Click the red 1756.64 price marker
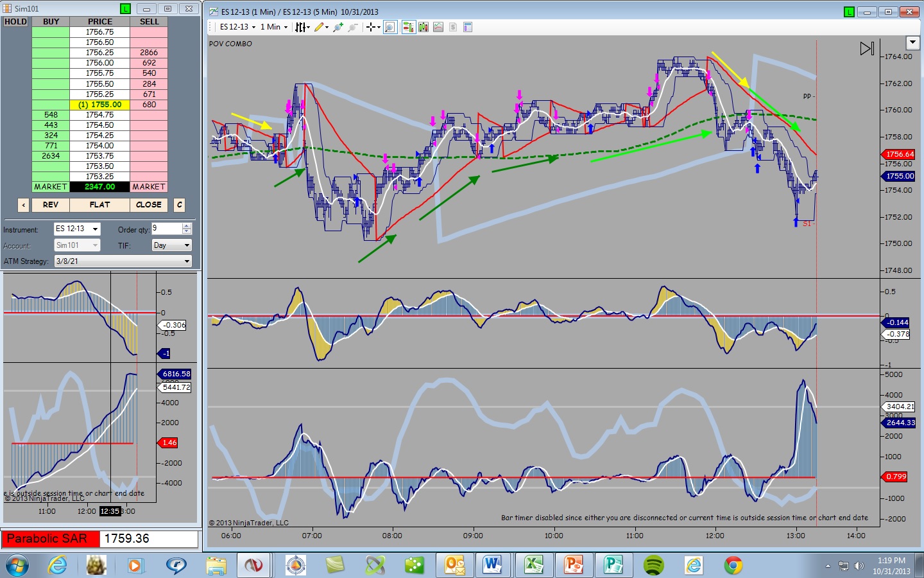Screen dimensions: 924x578 (x=898, y=154)
